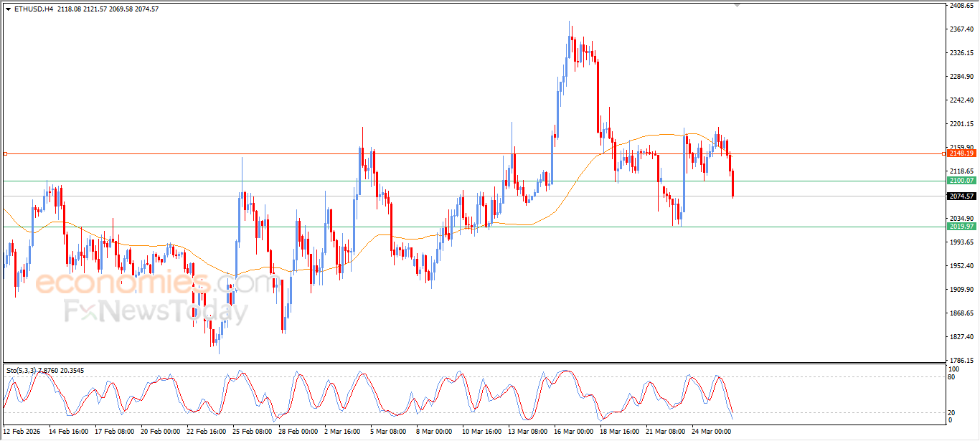This screenshot has width=980, height=441.
Task: Click the stochastic scale value 80
Action: coord(952,376)
